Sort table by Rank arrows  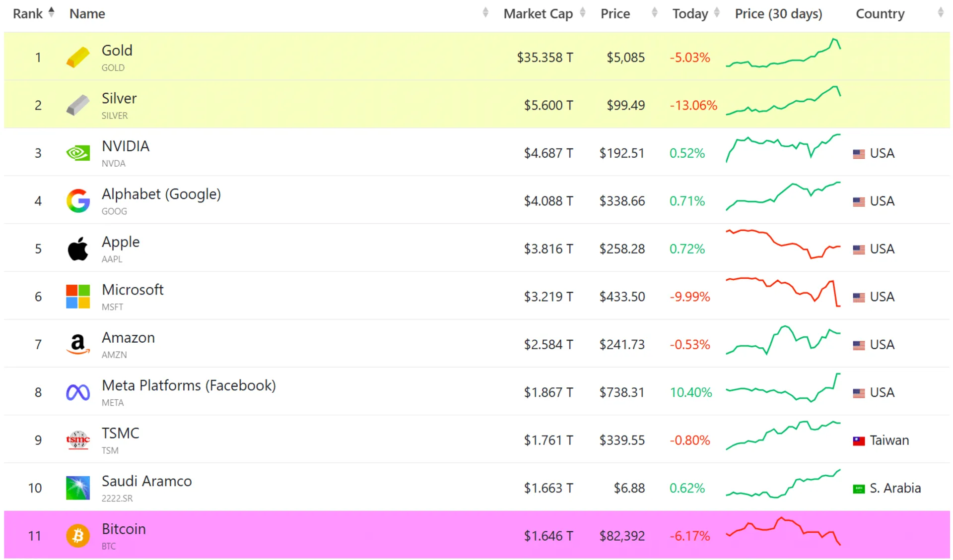click(51, 13)
